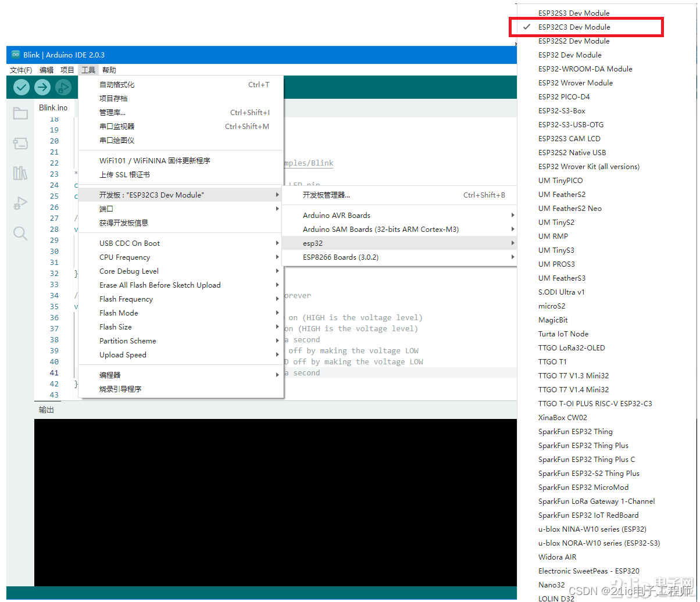
Task: Select ESP32S3 Dev Module board
Action: click(574, 13)
